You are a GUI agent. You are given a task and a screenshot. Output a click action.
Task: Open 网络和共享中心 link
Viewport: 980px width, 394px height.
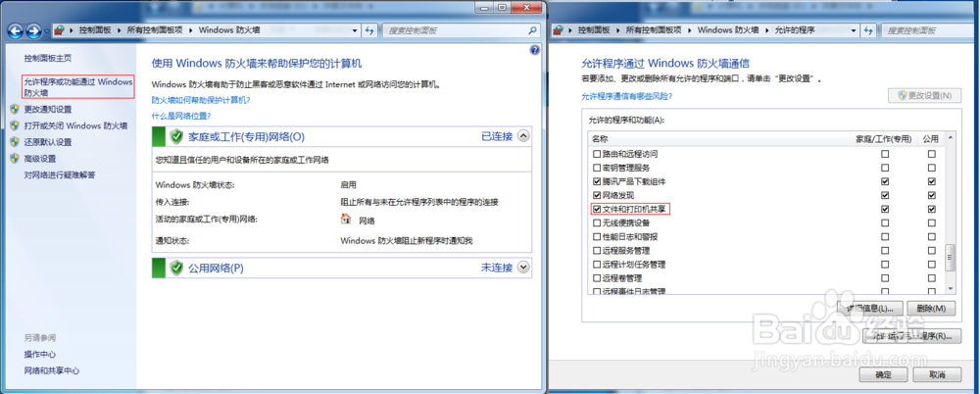coord(52,370)
